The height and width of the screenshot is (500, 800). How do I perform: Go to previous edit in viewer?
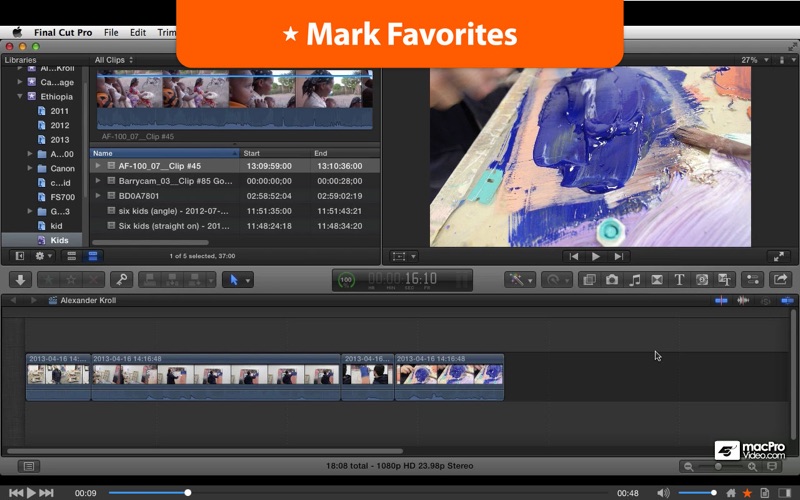pyautogui.click(x=573, y=257)
